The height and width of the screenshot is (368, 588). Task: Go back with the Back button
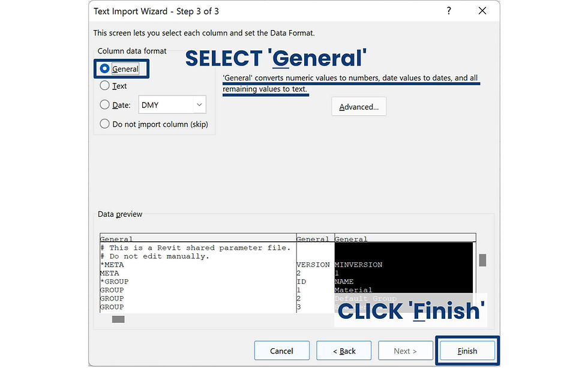(x=344, y=351)
